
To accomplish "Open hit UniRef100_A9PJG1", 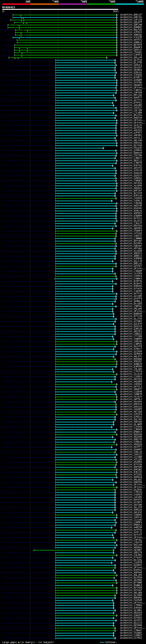I will click(x=131, y=17).
